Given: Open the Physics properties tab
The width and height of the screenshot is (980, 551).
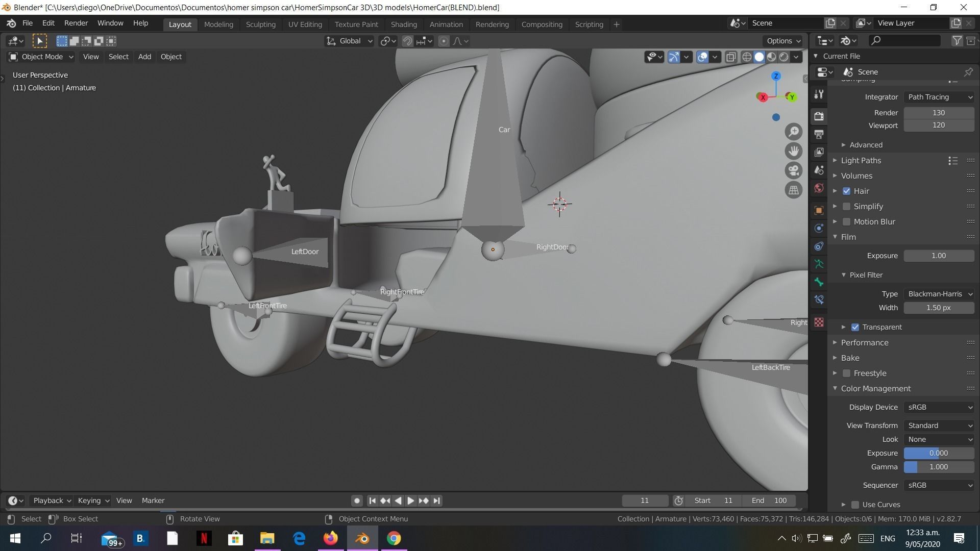Looking at the screenshot, I should pyautogui.click(x=819, y=228).
